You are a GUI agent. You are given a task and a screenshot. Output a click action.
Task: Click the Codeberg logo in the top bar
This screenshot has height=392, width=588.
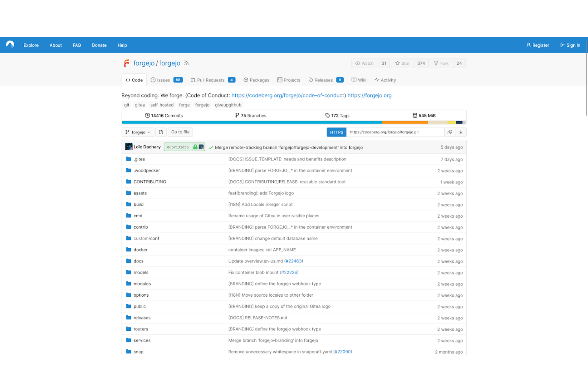pos(10,44)
